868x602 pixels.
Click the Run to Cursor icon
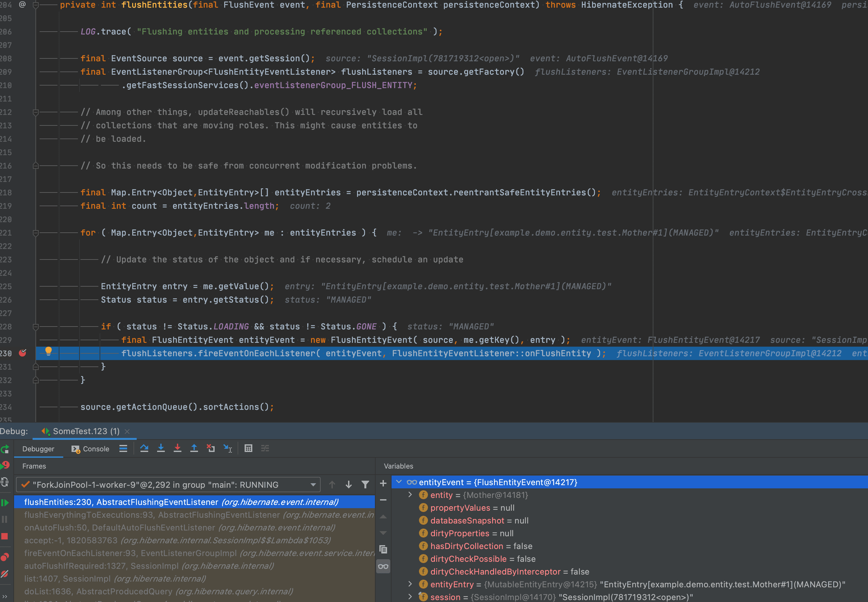coord(228,448)
